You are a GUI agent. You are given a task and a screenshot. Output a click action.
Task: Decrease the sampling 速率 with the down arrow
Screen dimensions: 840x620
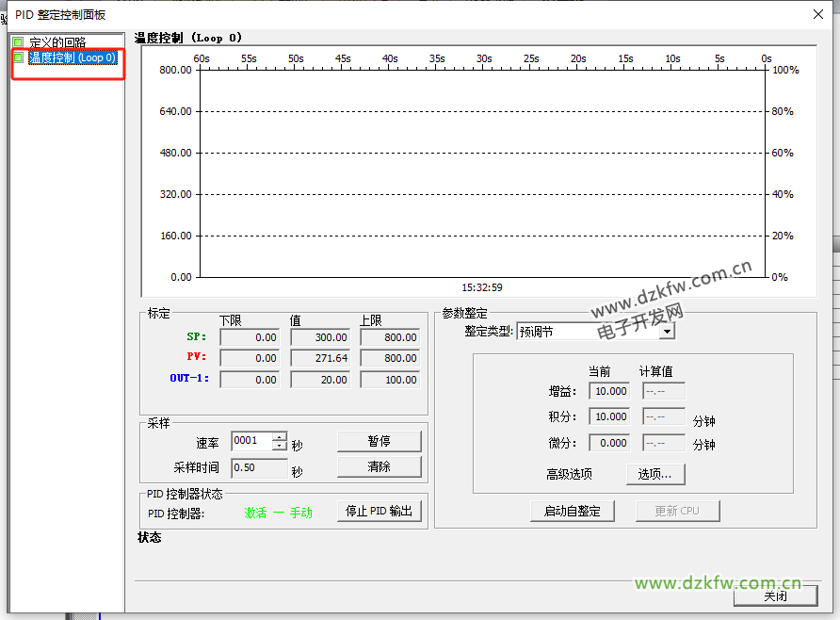[280, 446]
